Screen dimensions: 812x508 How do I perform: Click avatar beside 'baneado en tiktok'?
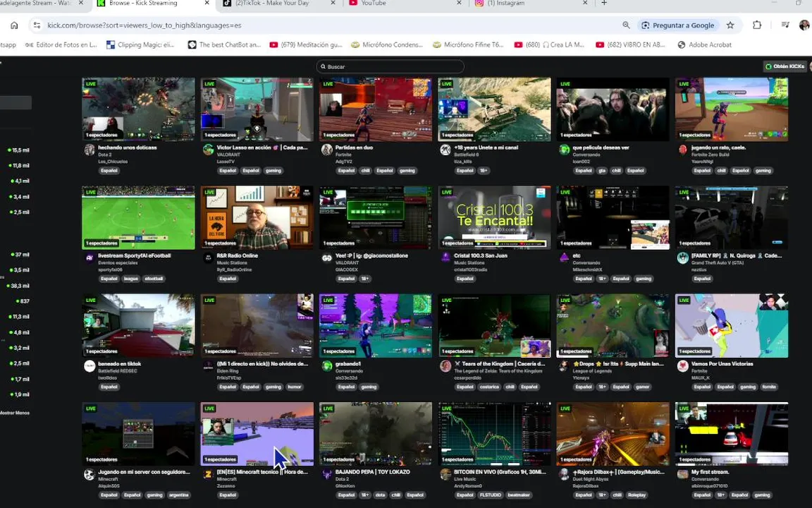coord(90,366)
